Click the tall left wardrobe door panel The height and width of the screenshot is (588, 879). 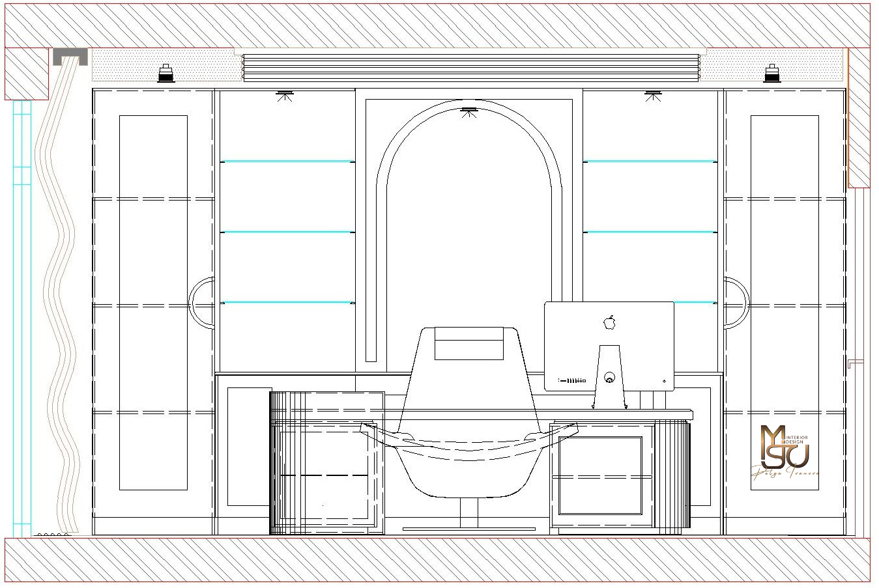154,303
